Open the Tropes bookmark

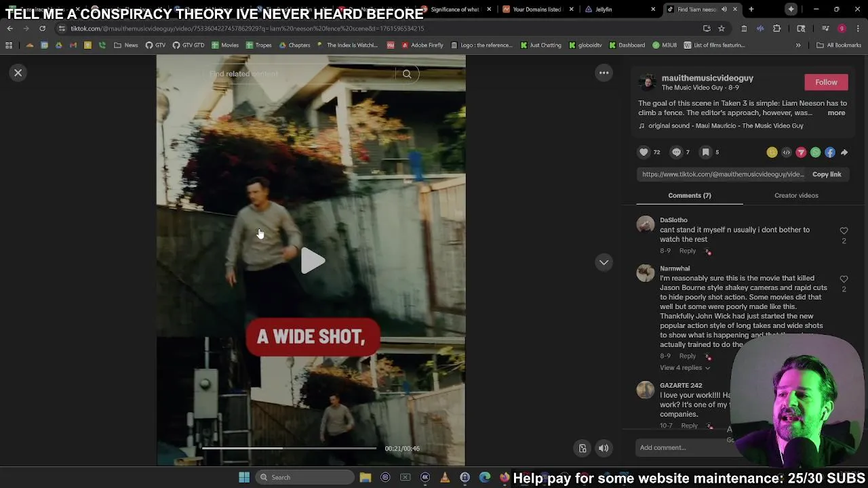pyautogui.click(x=258, y=45)
